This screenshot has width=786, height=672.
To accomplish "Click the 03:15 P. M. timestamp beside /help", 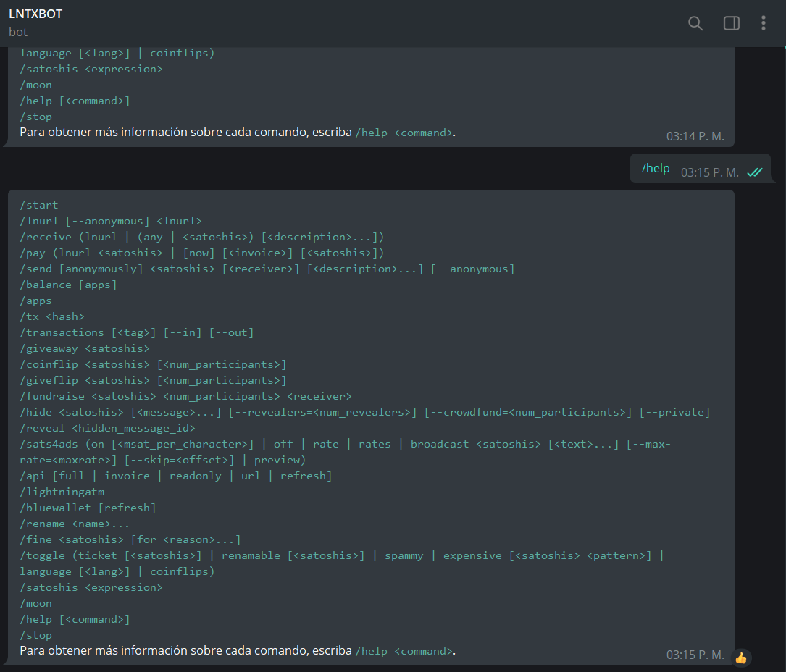I will click(710, 173).
